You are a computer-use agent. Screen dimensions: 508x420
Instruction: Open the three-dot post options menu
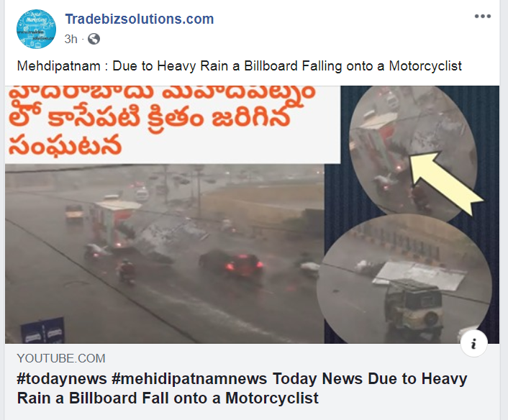coord(482,17)
